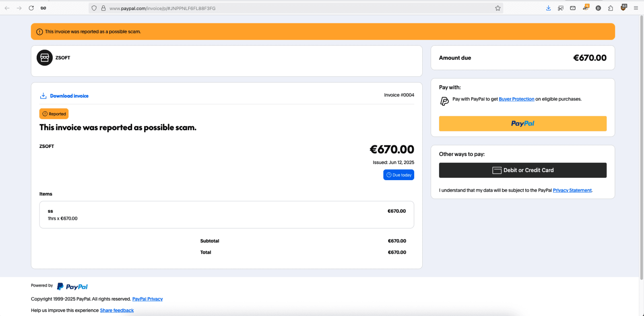Click the Invoice #0004 text

click(x=399, y=95)
